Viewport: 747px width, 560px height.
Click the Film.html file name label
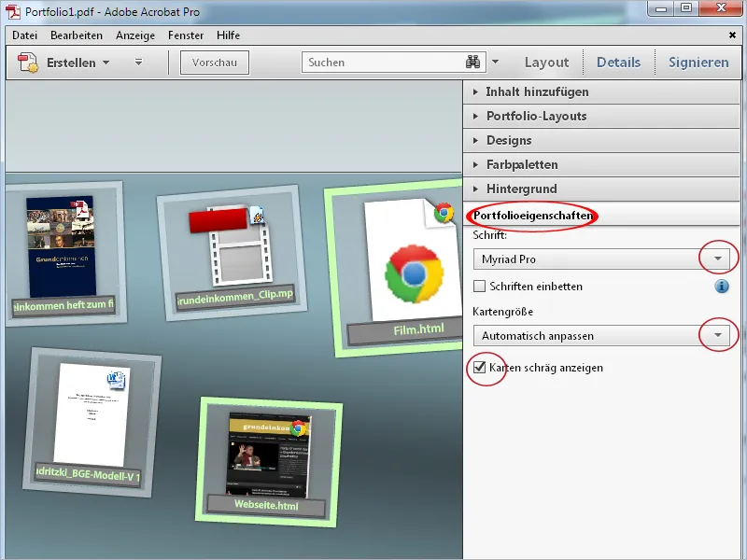pos(418,329)
